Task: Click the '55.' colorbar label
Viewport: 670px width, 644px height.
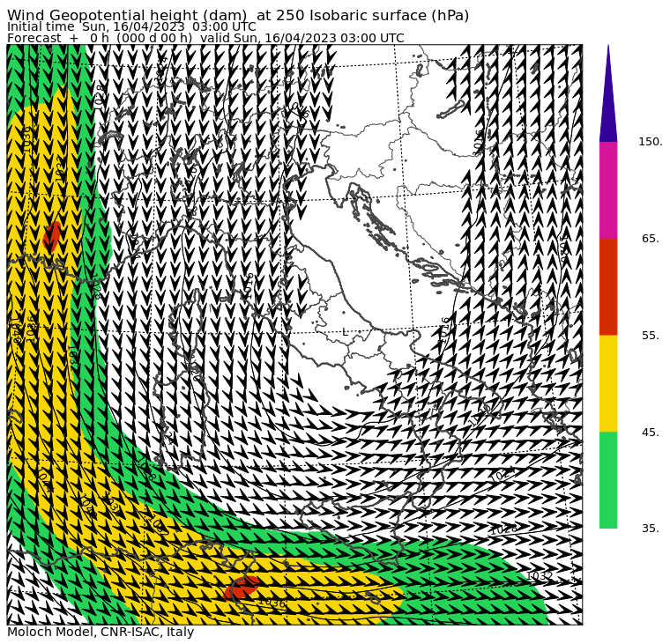Action: (x=651, y=336)
